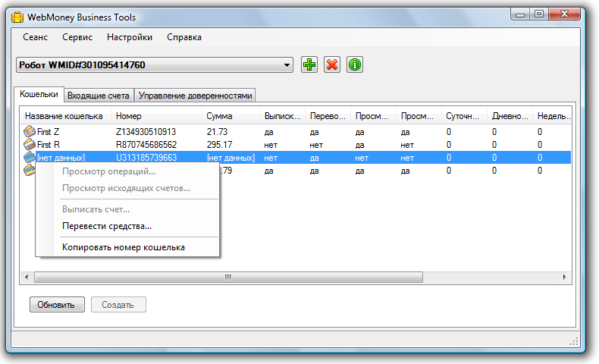Click the First Z wallet icon
The height and width of the screenshot is (364, 599).
(x=30, y=132)
